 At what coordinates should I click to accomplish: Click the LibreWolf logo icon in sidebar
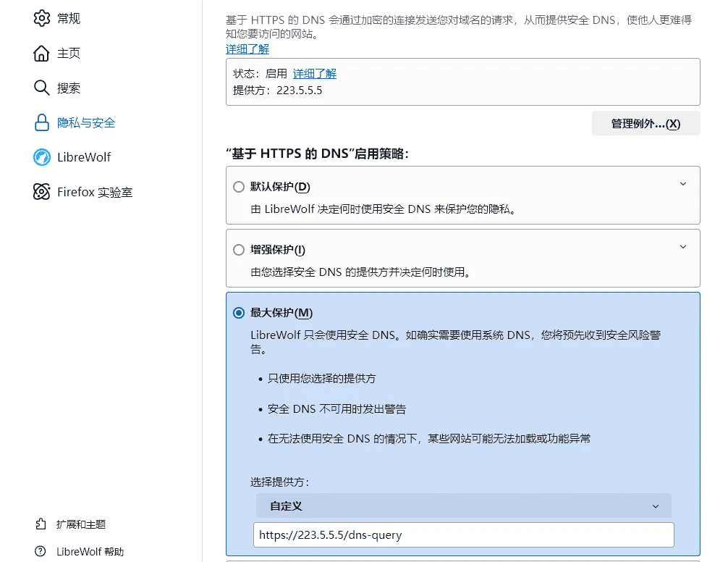coord(41,157)
